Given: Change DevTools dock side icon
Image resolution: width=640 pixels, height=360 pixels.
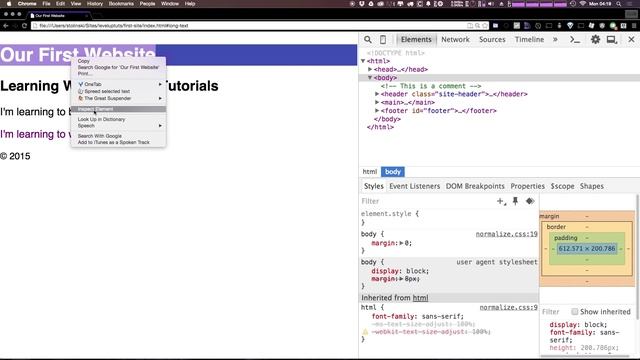Looking at the screenshot, I should click(611, 40).
